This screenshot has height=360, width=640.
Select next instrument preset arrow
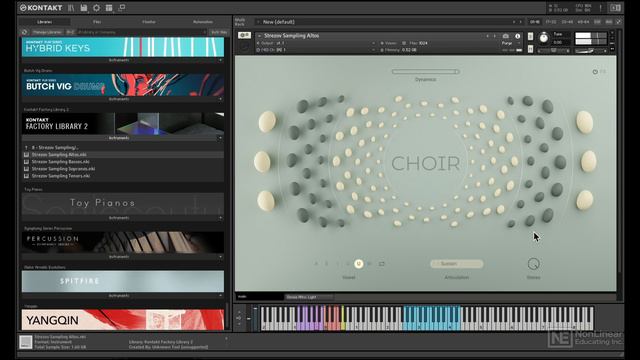pos(495,36)
